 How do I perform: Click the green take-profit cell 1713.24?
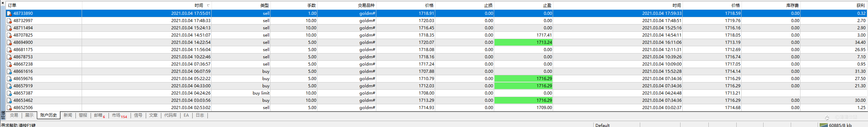(x=523, y=42)
